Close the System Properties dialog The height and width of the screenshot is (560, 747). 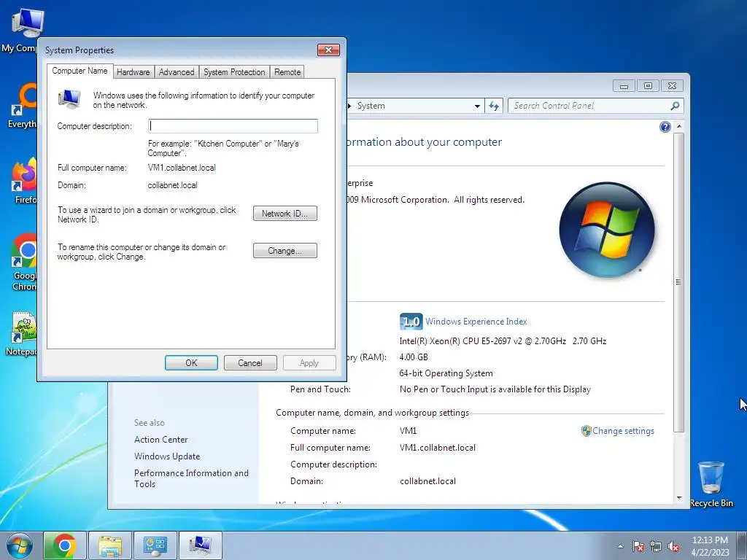coord(328,50)
